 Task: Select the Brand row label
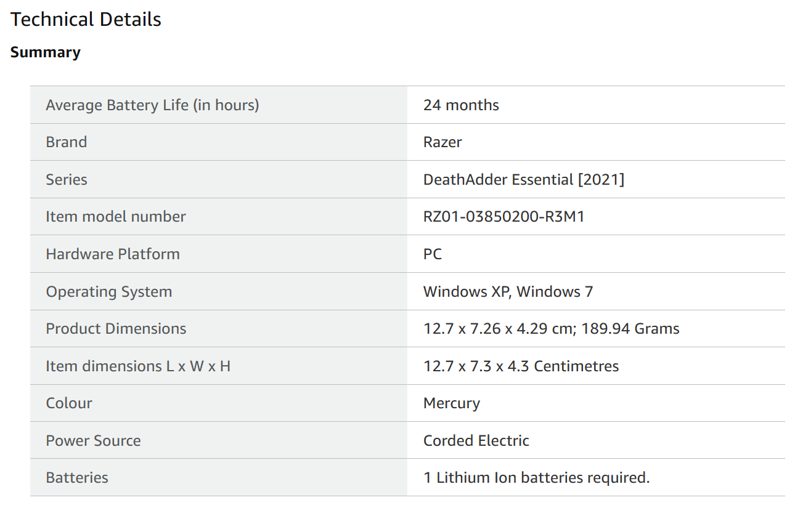point(66,142)
